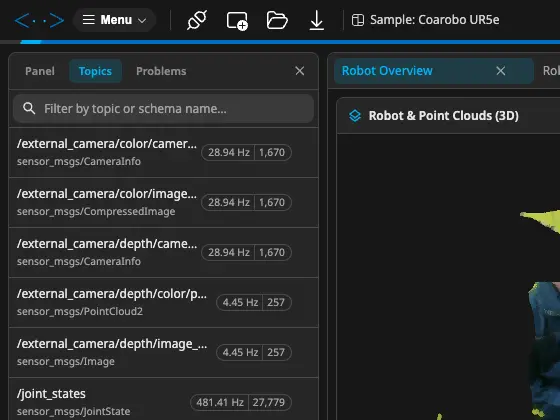Click the layout icon beside Sample: Coarobo UR5e
Image resolution: width=560 pixels, height=420 pixels.
tap(358, 20)
